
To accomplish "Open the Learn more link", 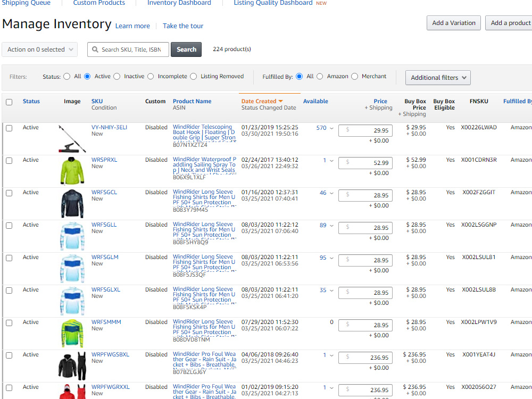I will 132,26.
